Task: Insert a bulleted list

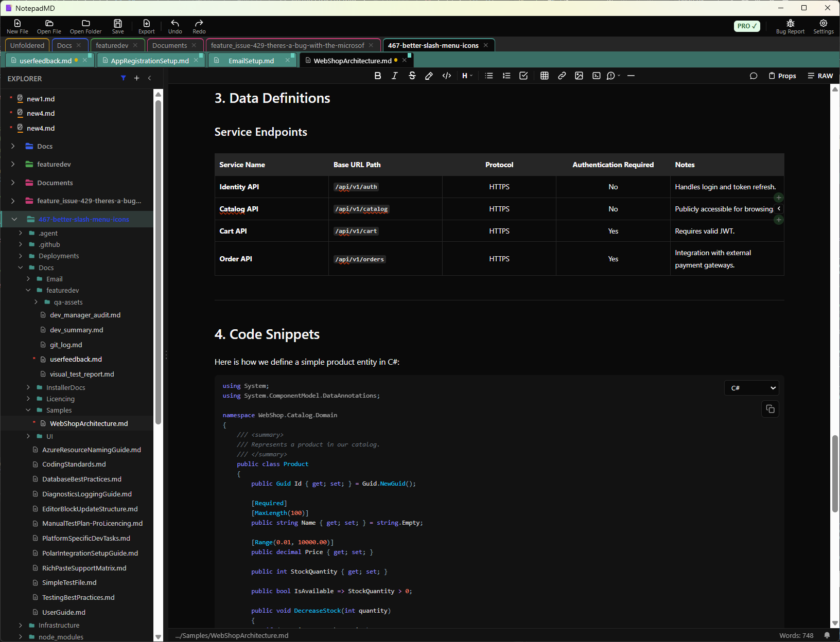Action: click(x=489, y=76)
